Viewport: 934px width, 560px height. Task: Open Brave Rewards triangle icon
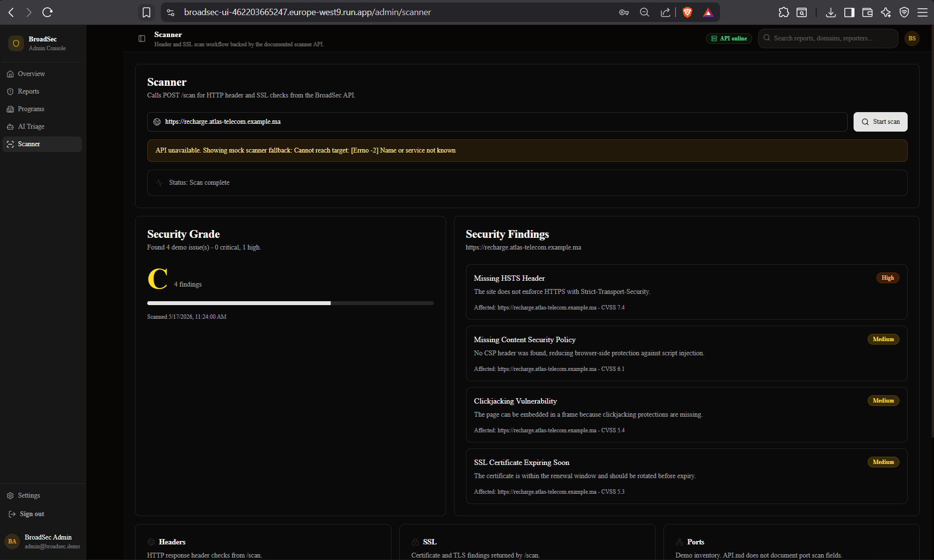[708, 12]
